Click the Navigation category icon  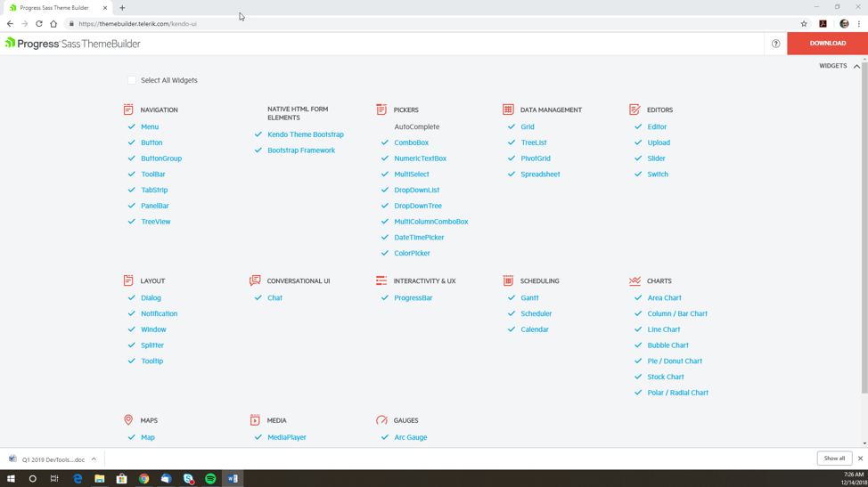pos(128,110)
